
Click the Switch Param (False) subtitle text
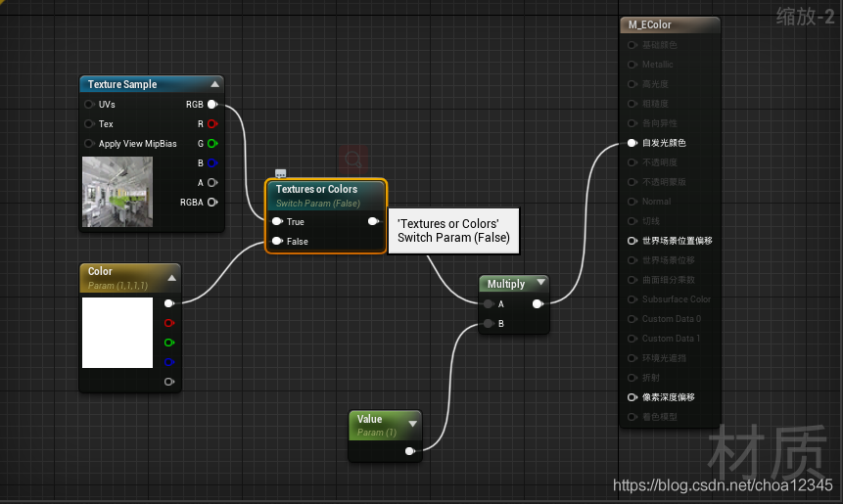[x=318, y=204]
